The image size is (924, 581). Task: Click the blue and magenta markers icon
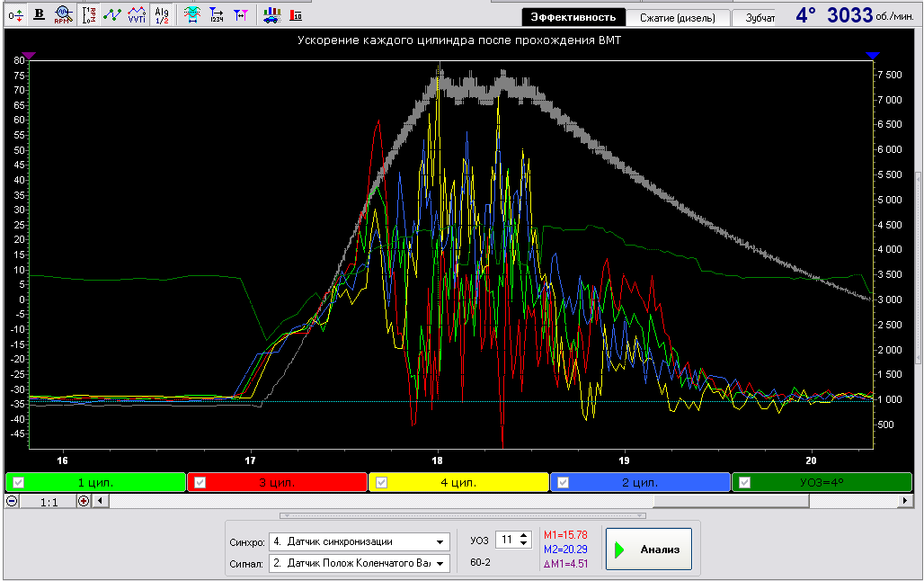tap(240, 14)
